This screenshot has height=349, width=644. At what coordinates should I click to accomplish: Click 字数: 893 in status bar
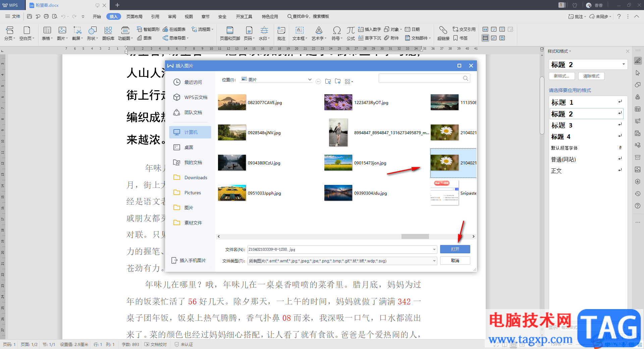coord(130,344)
